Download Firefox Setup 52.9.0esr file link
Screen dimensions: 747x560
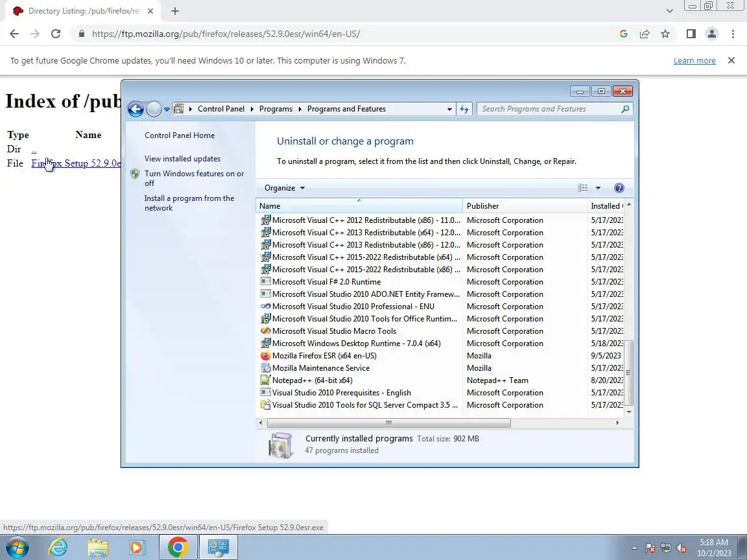(x=76, y=163)
